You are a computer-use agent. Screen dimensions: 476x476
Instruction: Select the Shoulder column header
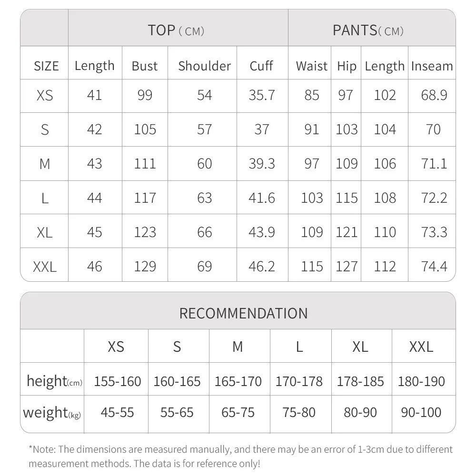click(204, 66)
